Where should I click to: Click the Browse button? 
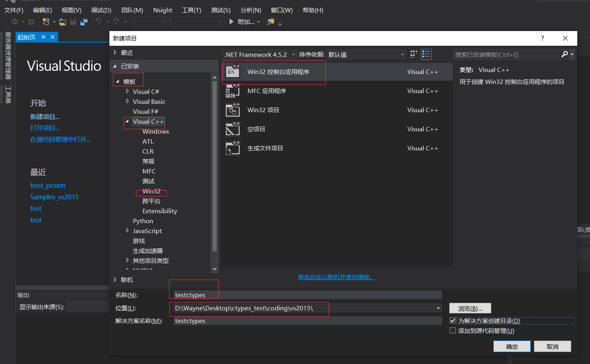click(470, 308)
